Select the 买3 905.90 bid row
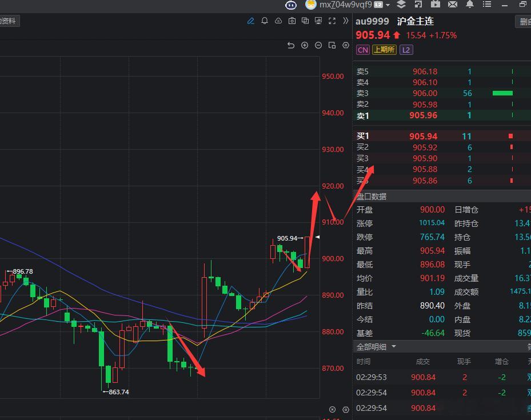The height and width of the screenshot is (420, 531). click(x=442, y=158)
